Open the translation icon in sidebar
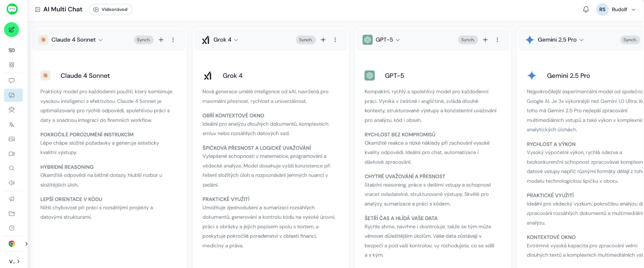This screenshot has width=644, height=268. coord(12,125)
